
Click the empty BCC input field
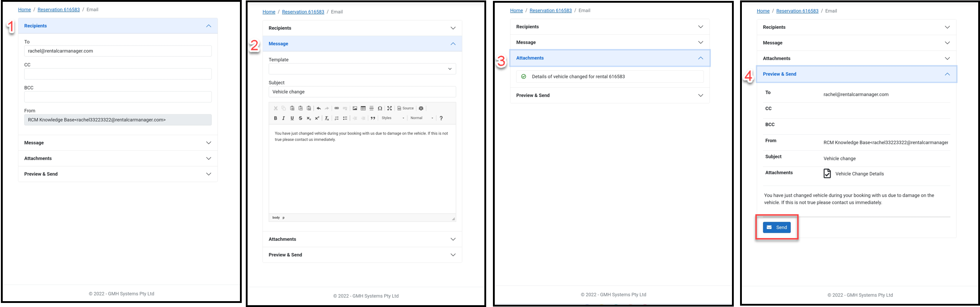pyautogui.click(x=118, y=97)
